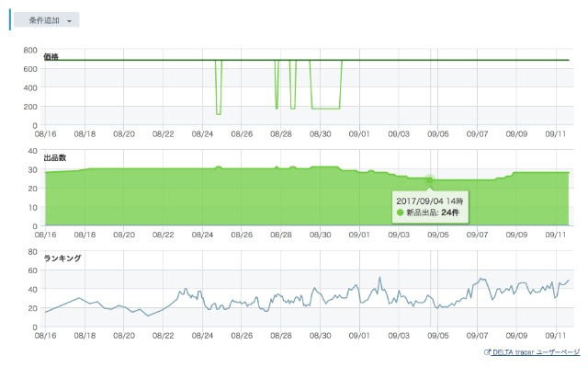Click the 2017/09/04 14時 tooltip box
Screen dimensions: 588x368
429,205
